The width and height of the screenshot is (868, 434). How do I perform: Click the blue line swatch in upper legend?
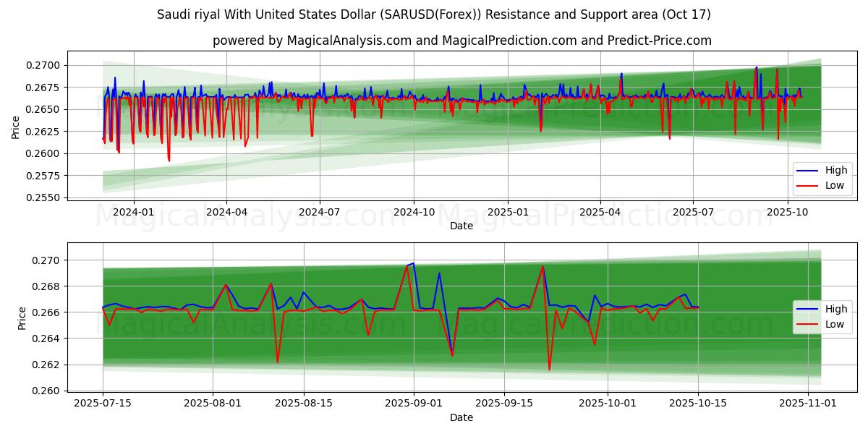point(807,171)
